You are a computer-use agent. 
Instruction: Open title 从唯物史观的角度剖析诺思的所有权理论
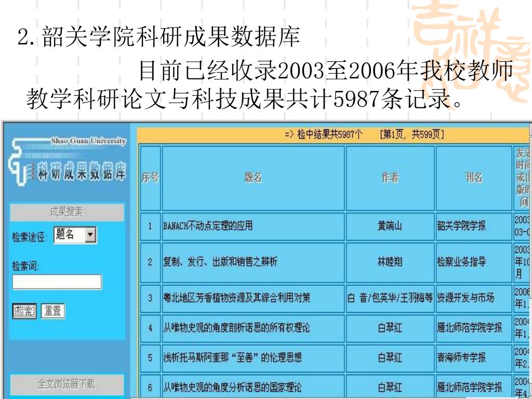(x=236, y=328)
